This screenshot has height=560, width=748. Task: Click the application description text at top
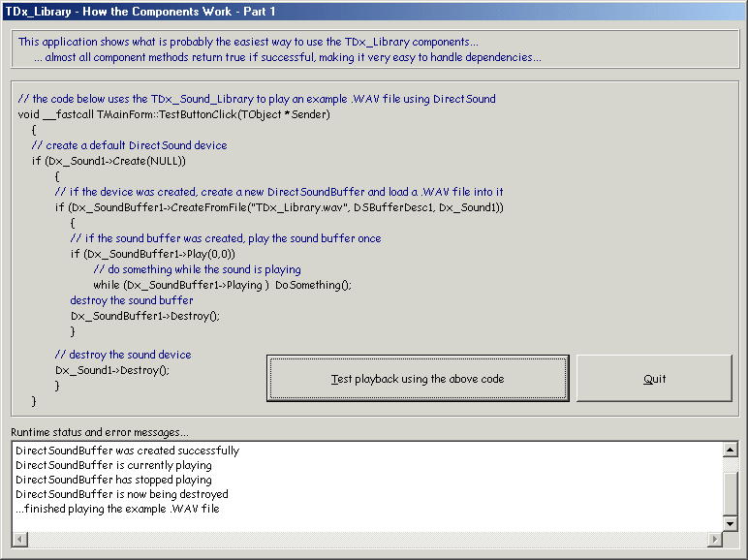(x=279, y=49)
